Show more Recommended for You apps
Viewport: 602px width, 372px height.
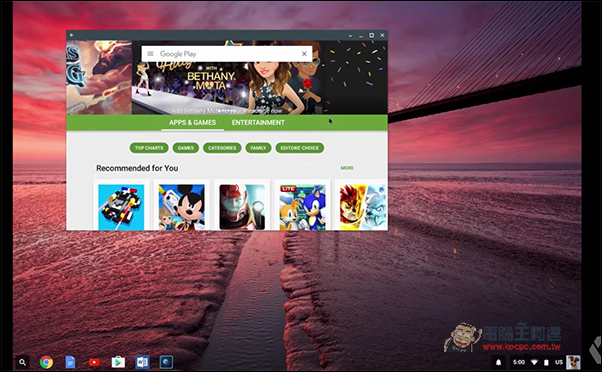(347, 168)
